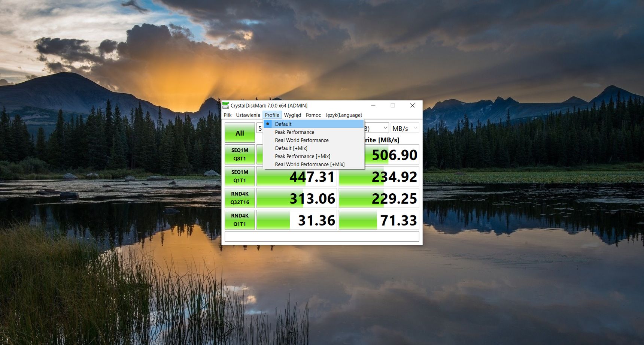Choose the Peak Performance profile
The height and width of the screenshot is (345, 644).
click(x=314, y=132)
